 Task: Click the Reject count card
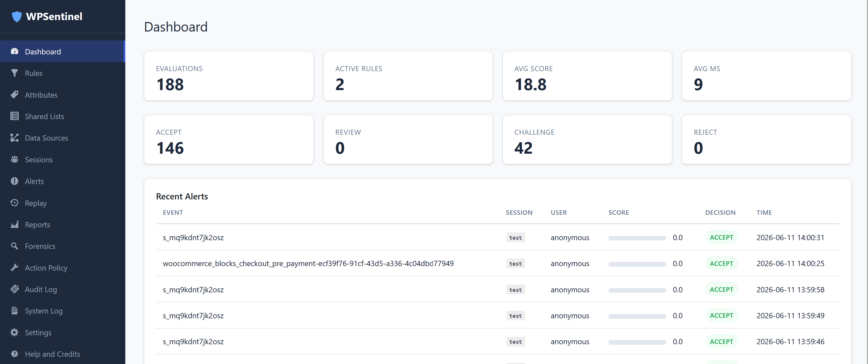[x=766, y=139]
